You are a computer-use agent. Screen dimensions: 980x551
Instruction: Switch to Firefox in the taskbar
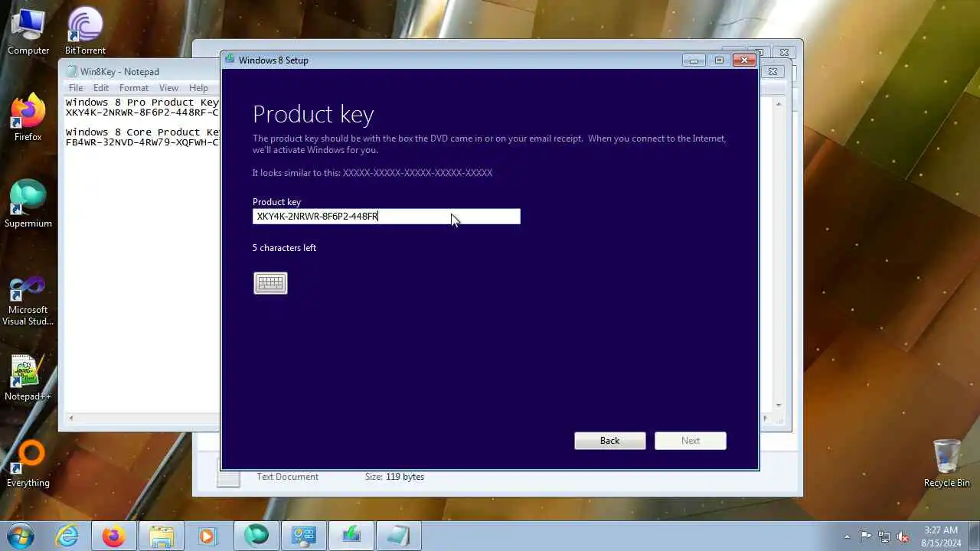114,536
